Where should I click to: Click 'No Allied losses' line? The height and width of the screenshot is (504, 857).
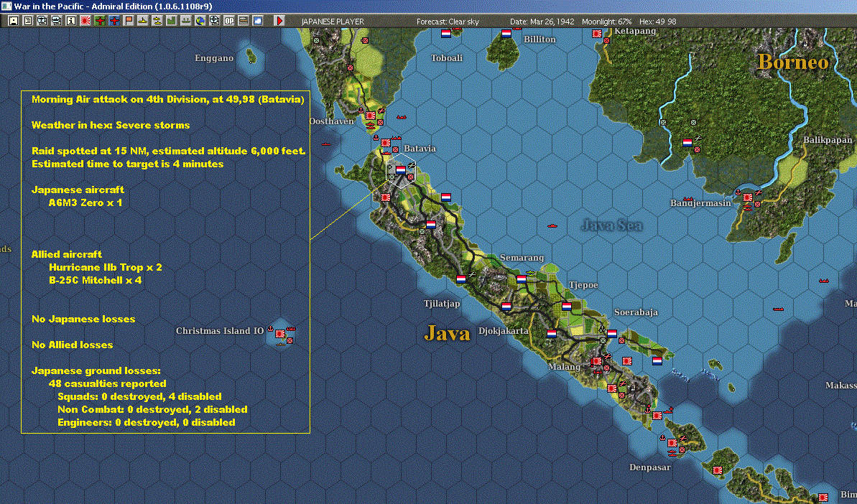72,345
